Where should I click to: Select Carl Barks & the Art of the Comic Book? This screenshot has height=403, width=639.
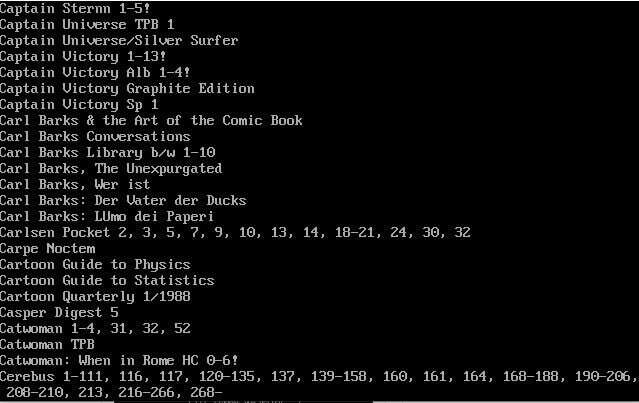tap(151, 120)
